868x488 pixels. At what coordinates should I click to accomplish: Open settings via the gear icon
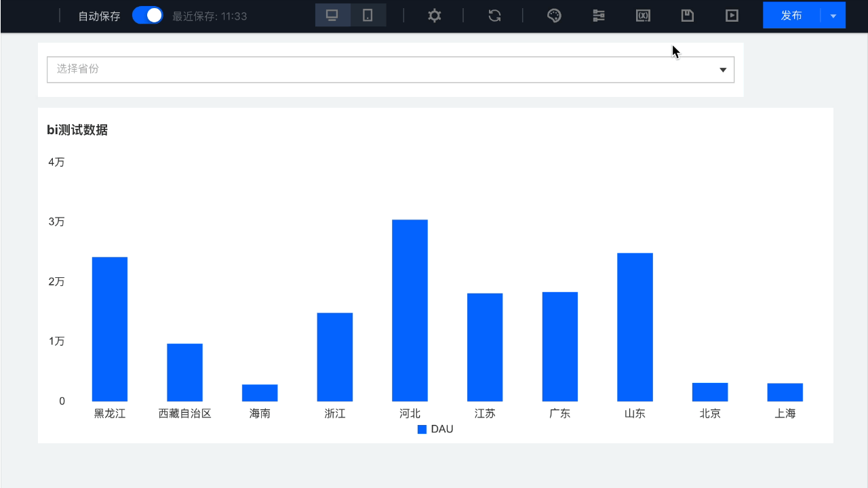(435, 16)
